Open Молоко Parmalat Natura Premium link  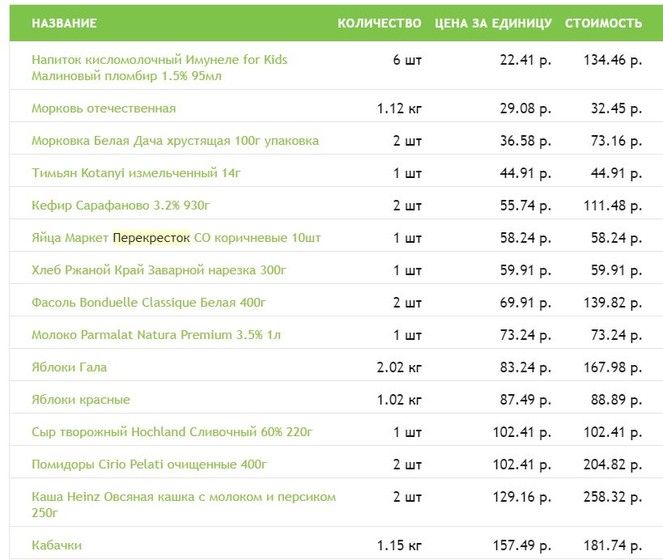156,335
